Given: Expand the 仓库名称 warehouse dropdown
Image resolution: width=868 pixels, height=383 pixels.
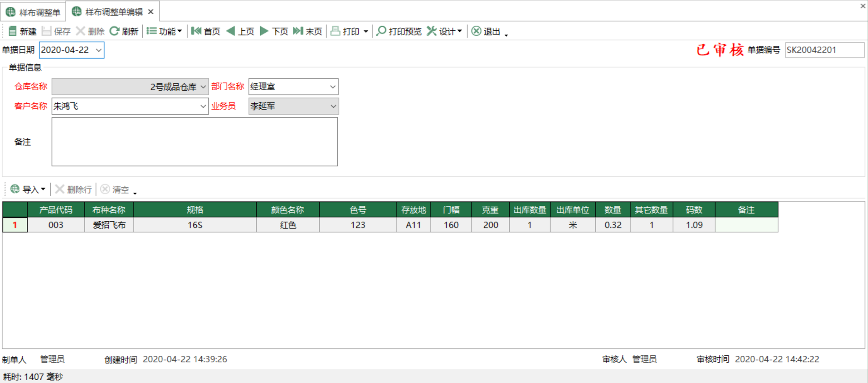Looking at the screenshot, I should (203, 87).
